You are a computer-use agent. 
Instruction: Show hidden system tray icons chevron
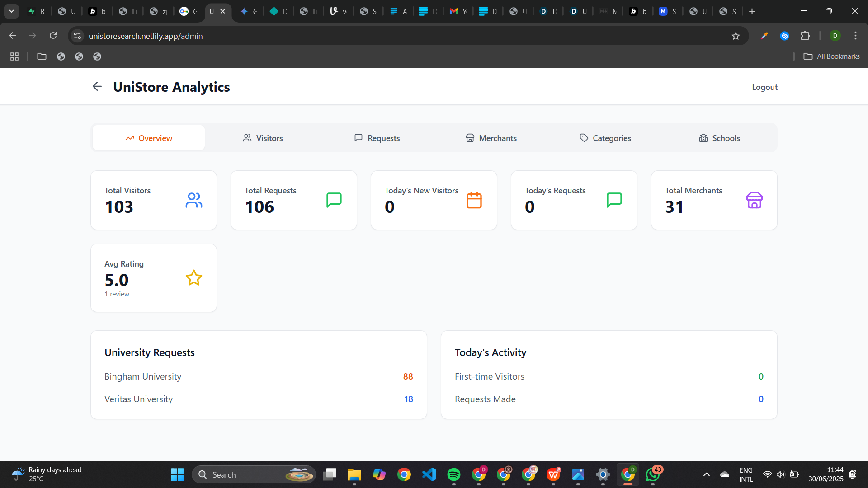point(706,474)
